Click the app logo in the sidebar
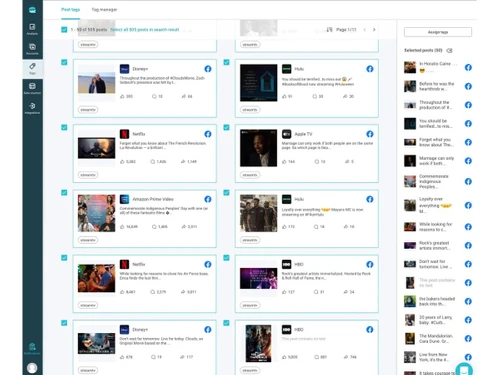Screen dimensions: 500x375 pyautogui.click(x=32, y=10)
